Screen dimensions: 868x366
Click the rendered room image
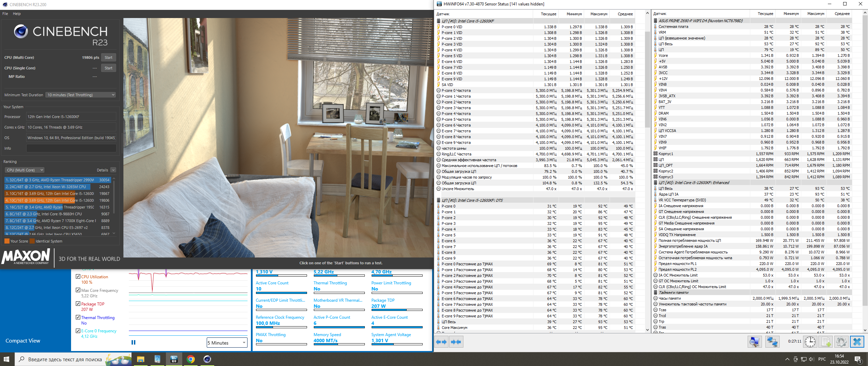[x=278, y=138]
